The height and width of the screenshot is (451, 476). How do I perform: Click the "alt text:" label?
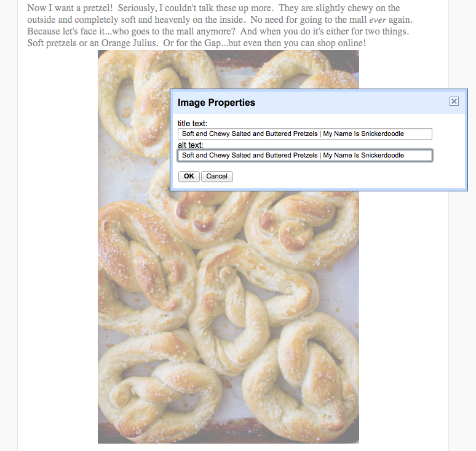click(x=191, y=145)
